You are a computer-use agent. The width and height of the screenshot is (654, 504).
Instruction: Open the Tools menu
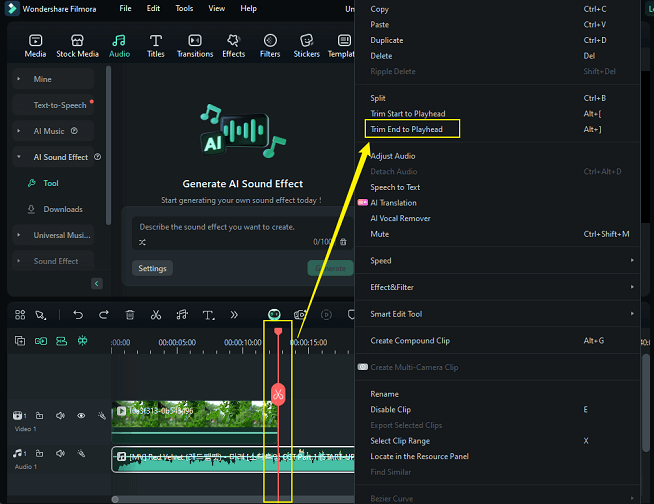click(x=184, y=8)
